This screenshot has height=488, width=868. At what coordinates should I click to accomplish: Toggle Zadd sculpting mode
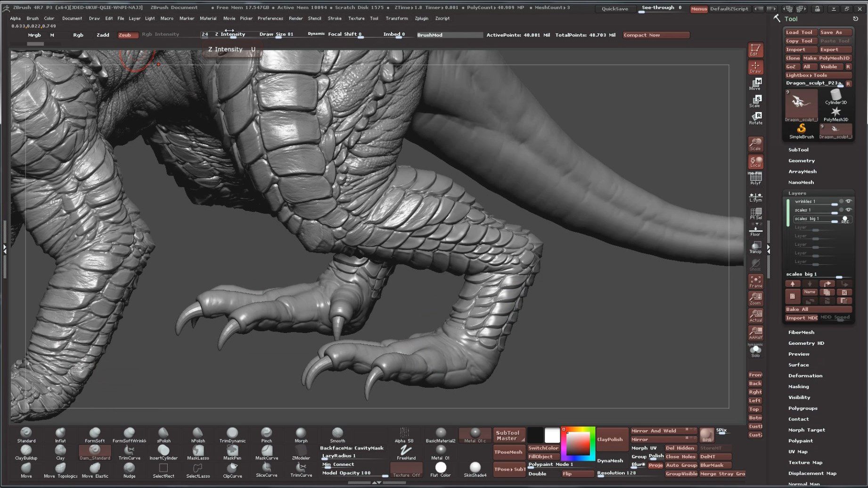(103, 35)
